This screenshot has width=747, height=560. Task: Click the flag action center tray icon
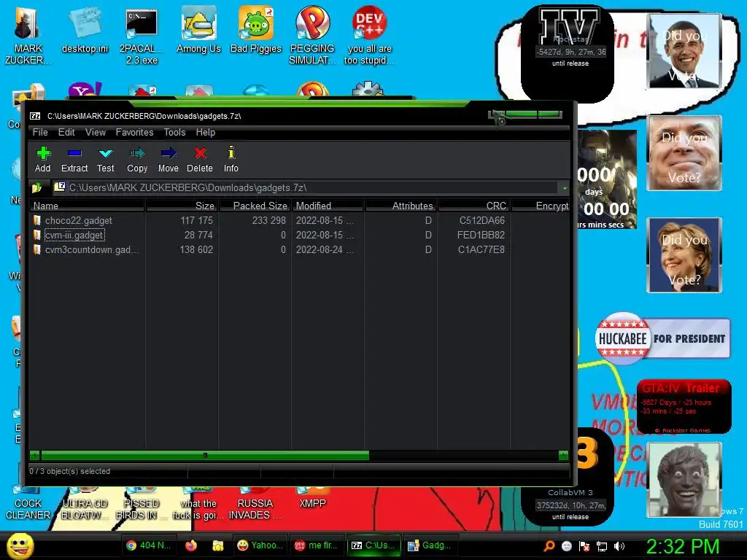pos(584,546)
